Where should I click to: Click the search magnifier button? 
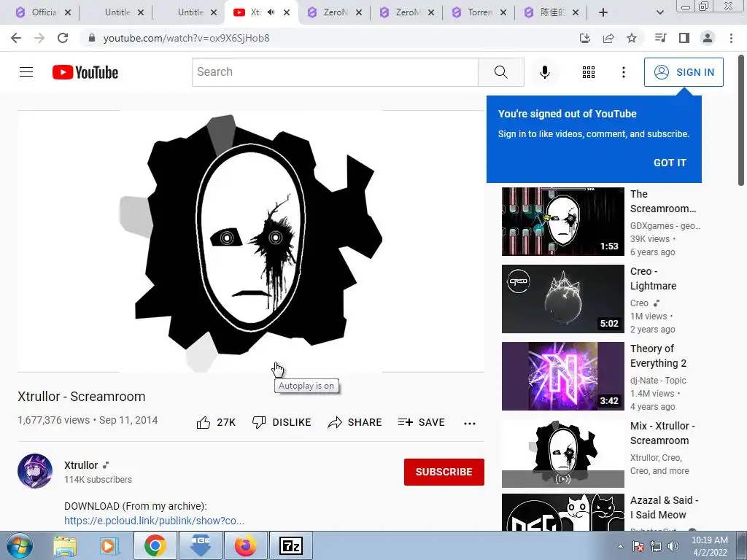(x=500, y=72)
